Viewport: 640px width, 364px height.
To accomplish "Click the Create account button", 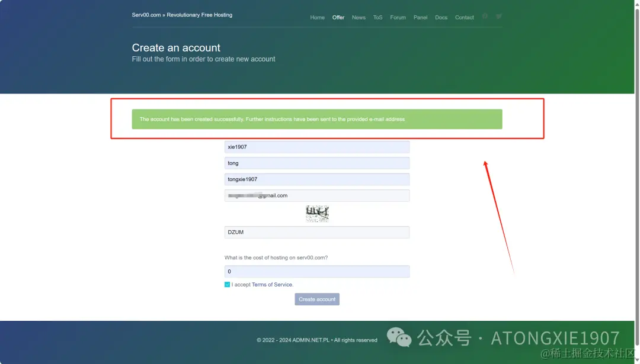I will (x=316, y=299).
